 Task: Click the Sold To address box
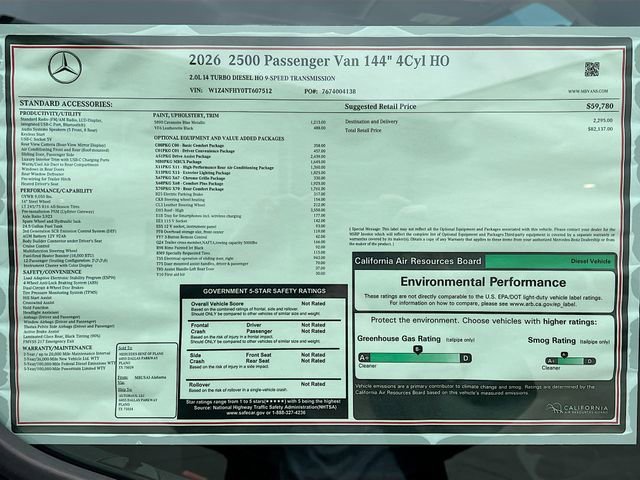[147, 379]
